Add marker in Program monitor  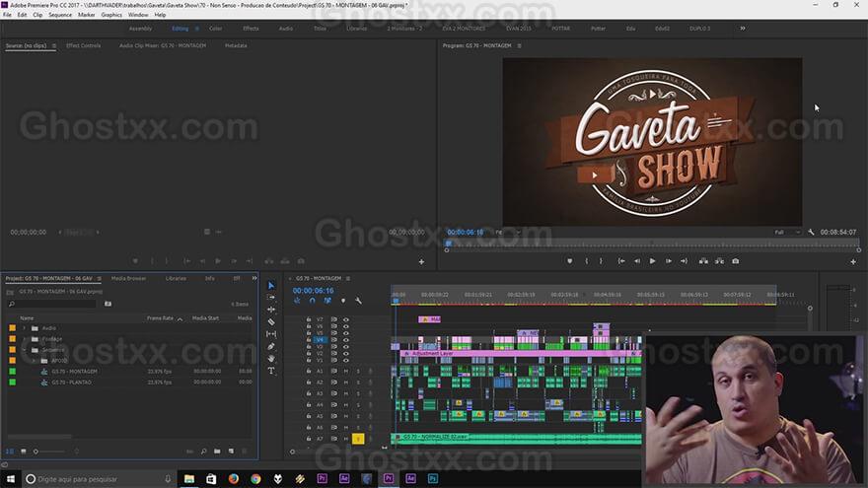click(x=570, y=261)
